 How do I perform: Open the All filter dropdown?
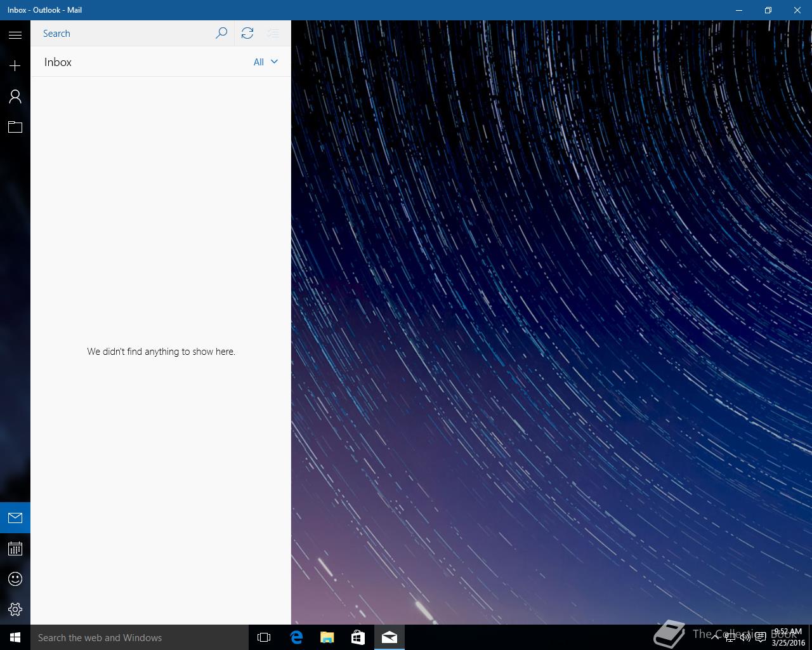pos(266,62)
